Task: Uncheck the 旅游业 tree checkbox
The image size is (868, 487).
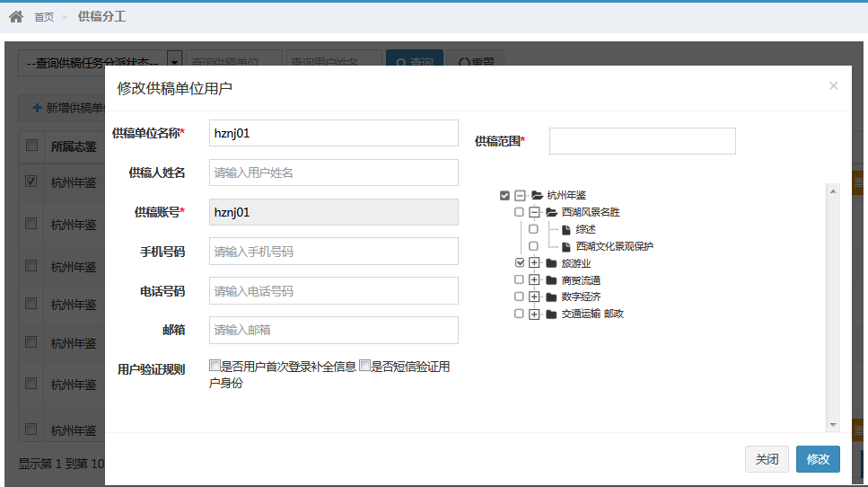Action: (x=519, y=262)
